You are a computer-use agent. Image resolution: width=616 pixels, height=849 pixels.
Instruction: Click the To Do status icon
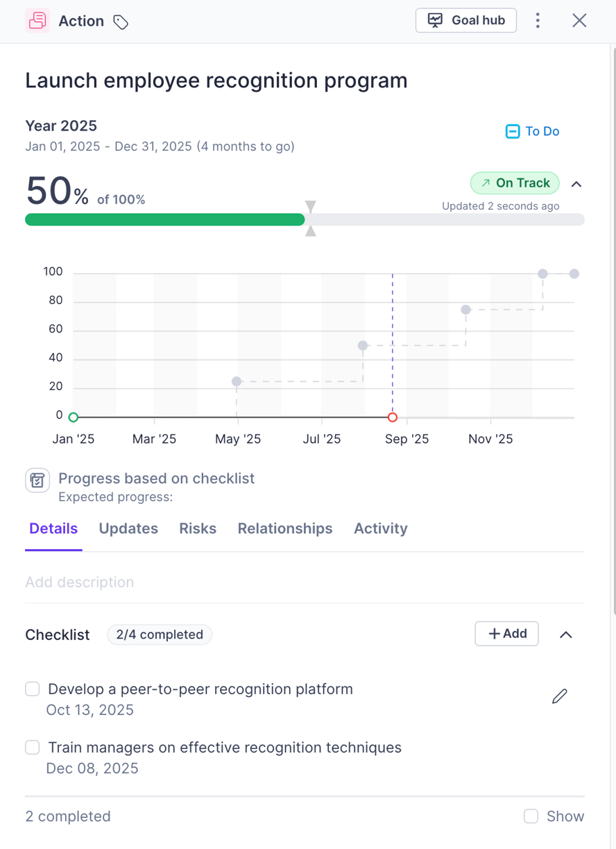(513, 131)
